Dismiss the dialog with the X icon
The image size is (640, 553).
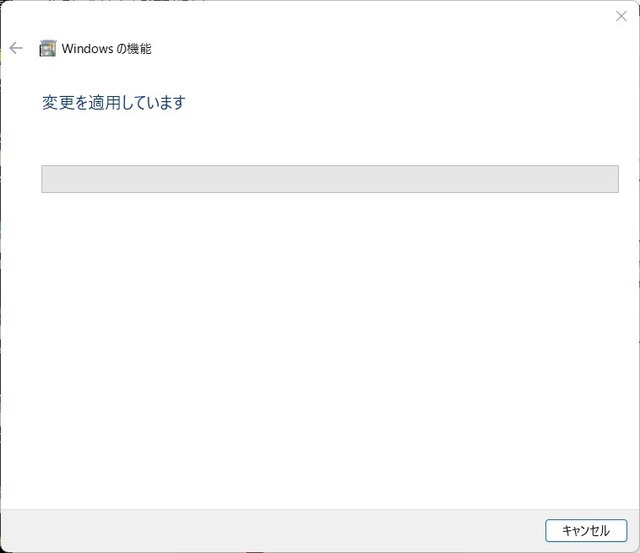point(621,16)
